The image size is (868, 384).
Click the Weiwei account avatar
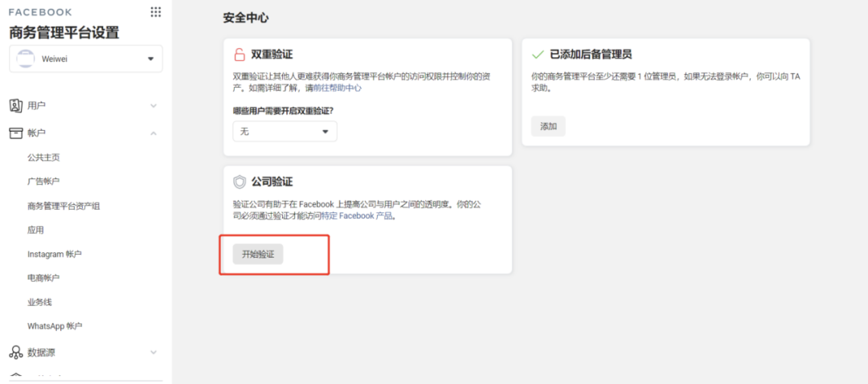(26, 59)
